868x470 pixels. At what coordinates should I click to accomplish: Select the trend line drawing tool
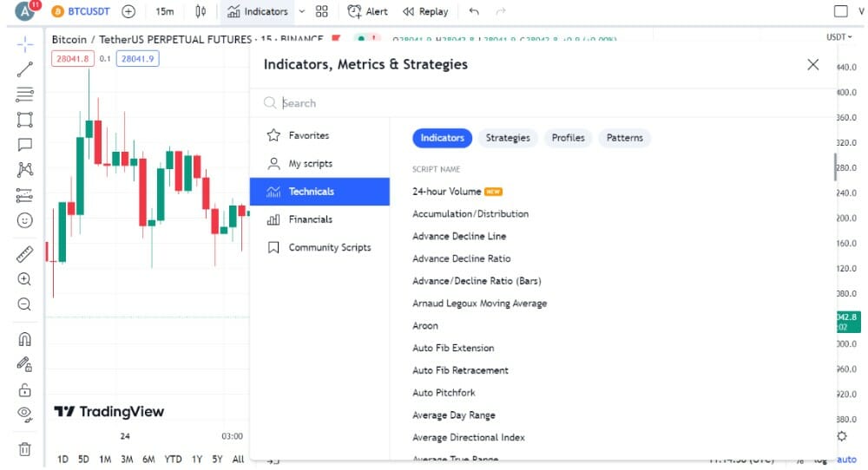tap(24, 69)
